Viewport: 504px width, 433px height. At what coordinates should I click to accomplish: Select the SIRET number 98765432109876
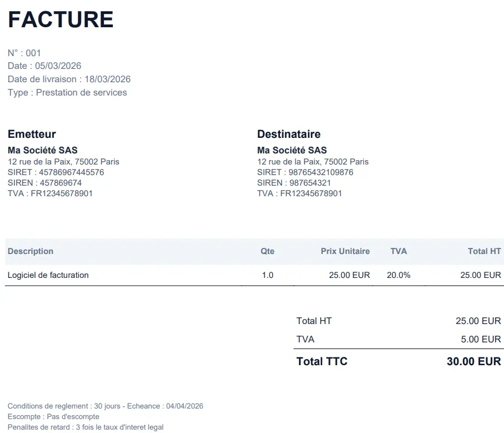click(321, 172)
